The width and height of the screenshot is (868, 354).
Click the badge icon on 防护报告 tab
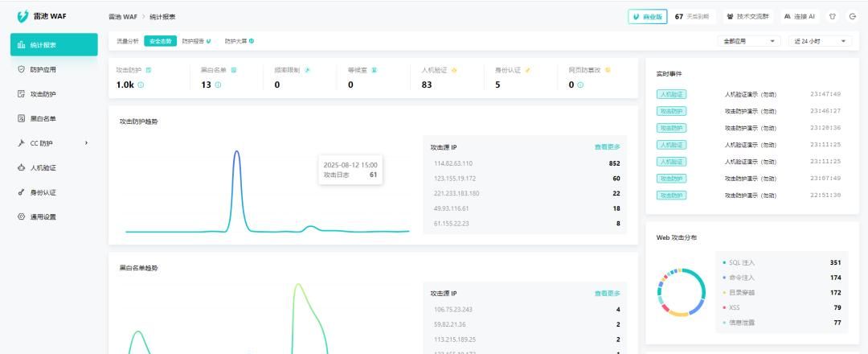pos(209,41)
